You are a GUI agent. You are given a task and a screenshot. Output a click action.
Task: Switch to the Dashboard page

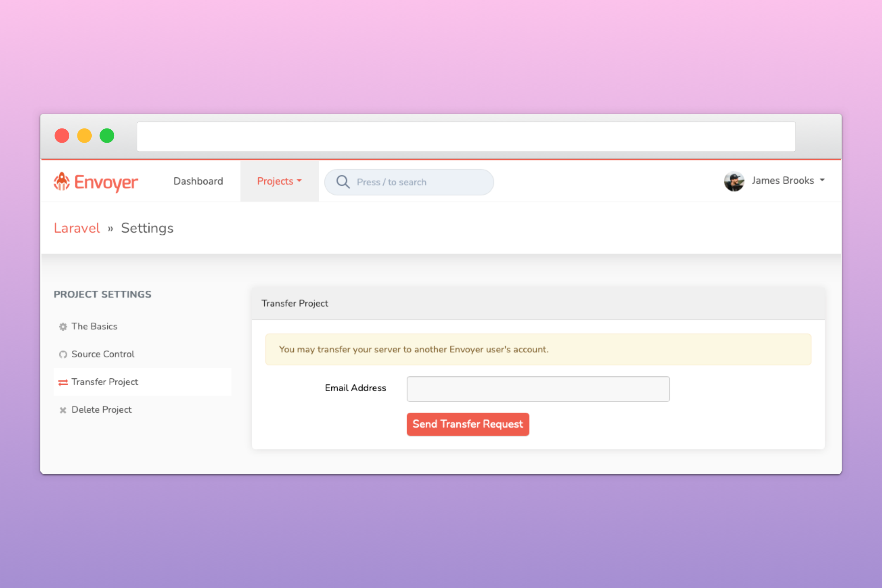click(198, 181)
